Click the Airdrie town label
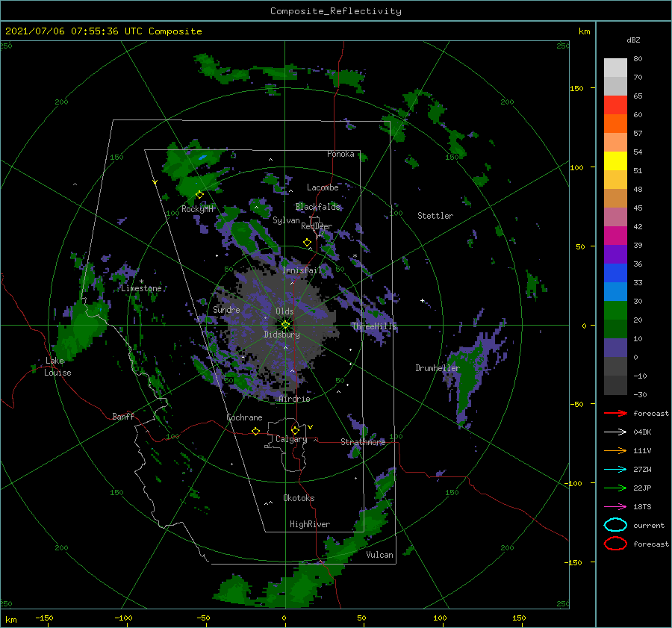Screen dimensions: 672x628 click(294, 399)
